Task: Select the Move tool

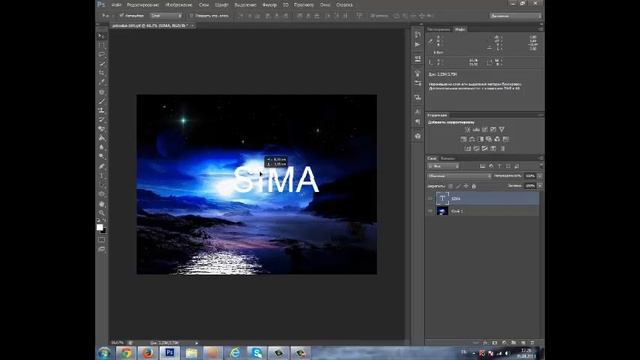Action: [x=102, y=36]
